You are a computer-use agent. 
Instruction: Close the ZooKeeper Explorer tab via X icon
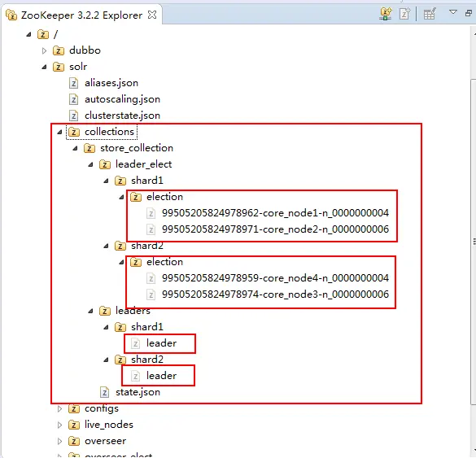152,15
